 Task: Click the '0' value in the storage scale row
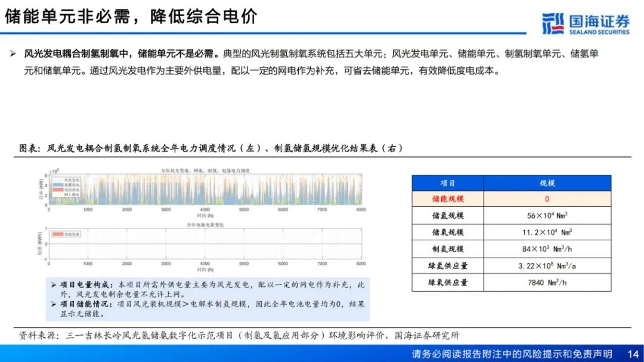(547, 199)
